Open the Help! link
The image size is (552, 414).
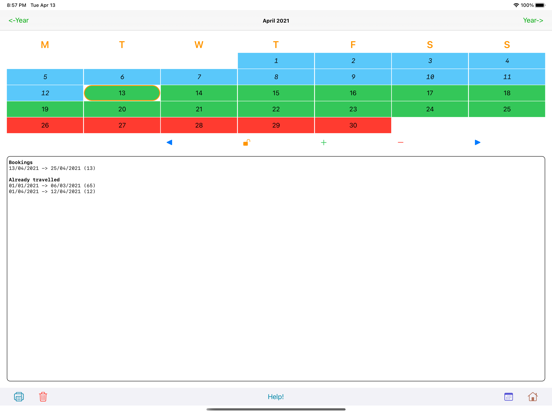(276, 397)
